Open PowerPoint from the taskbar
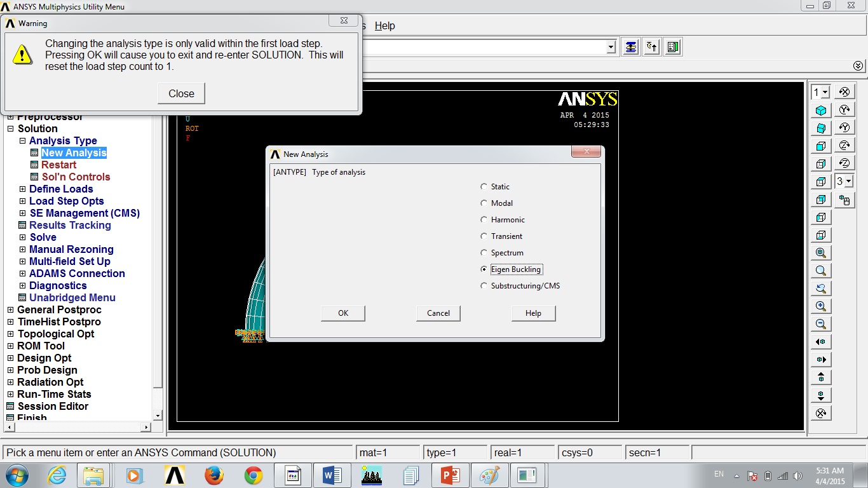Screen dimensions: 868x488 [x=450, y=475]
